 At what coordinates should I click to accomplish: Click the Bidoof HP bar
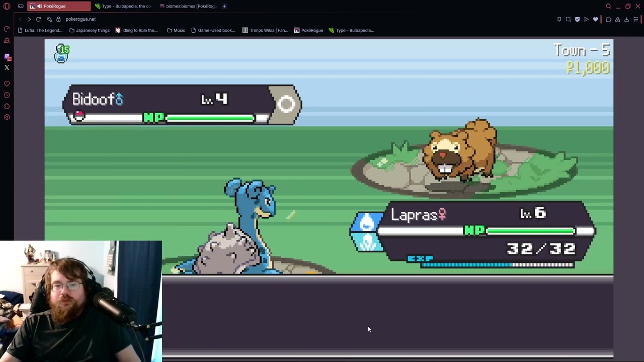pos(210,118)
